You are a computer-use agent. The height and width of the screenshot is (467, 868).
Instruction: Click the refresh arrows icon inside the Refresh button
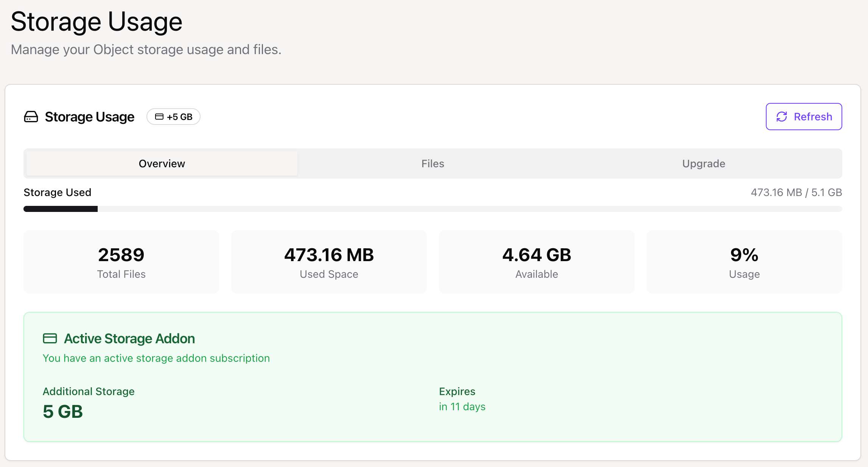(782, 117)
